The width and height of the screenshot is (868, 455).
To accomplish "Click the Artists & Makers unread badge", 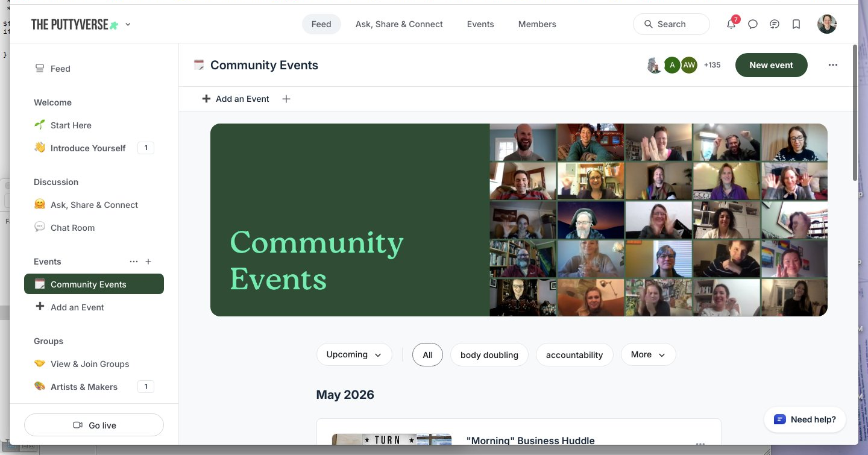I will (x=146, y=386).
